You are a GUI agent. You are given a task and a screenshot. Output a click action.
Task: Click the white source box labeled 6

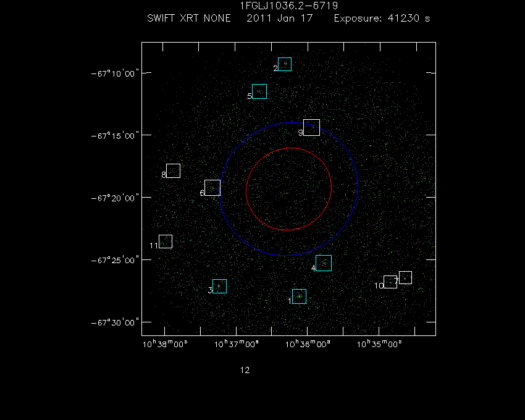point(212,188)
